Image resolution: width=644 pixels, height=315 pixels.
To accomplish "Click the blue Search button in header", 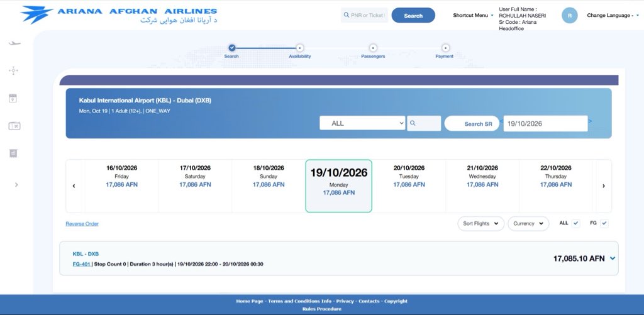I will (x=413, y=16).
